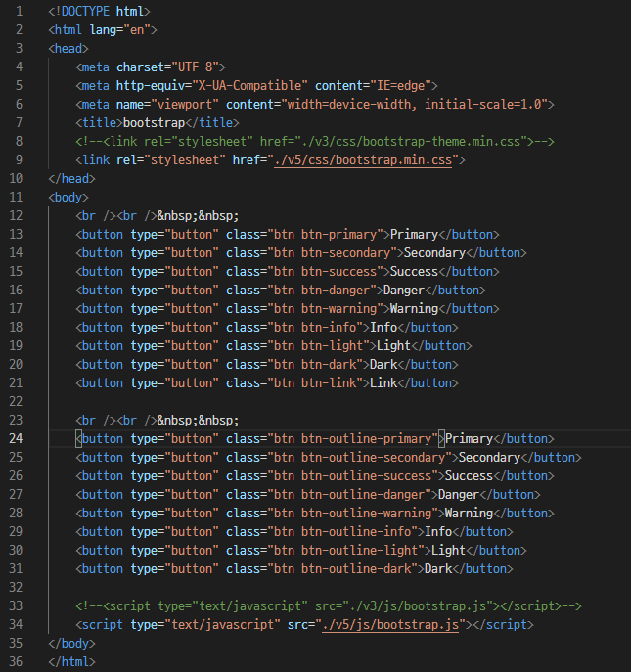The height and width of the screenshot is (672, 631).
Task: Click line number 1 in the gutter
Action: point(19,11)
